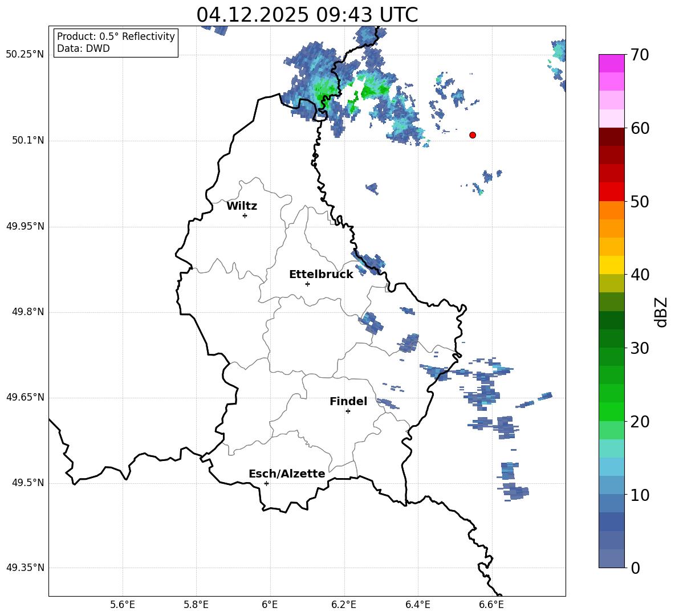Click the 6.4°E longitude label

tap(417, 605)
